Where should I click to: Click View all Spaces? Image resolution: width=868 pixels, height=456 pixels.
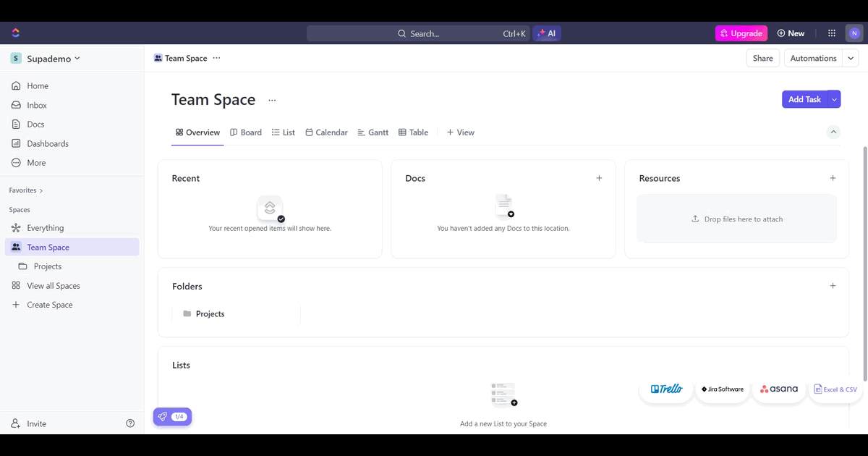pos(72,286)
